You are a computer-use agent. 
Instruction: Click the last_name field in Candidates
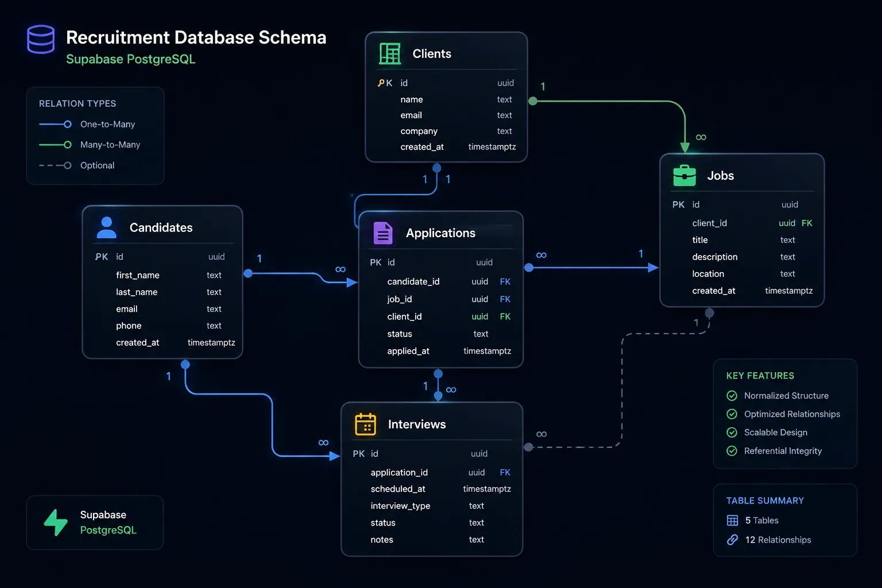pyautogui.click(x=137, y=292)
